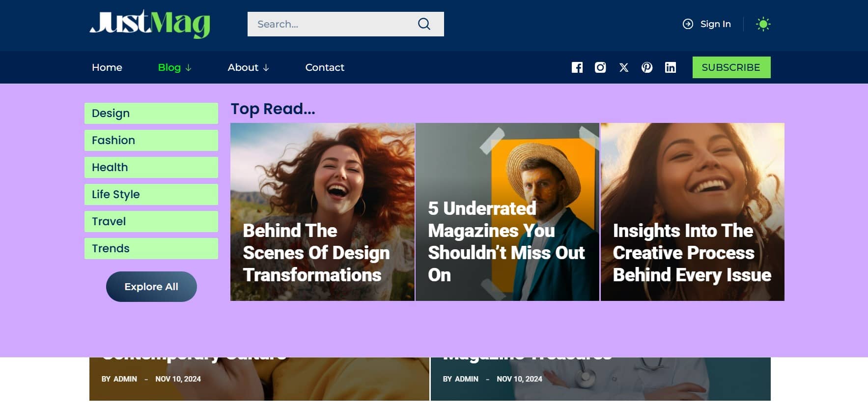Open the Pinterest social icon
Viewport: 868px width, 414px height.
[x=647, y=67]
